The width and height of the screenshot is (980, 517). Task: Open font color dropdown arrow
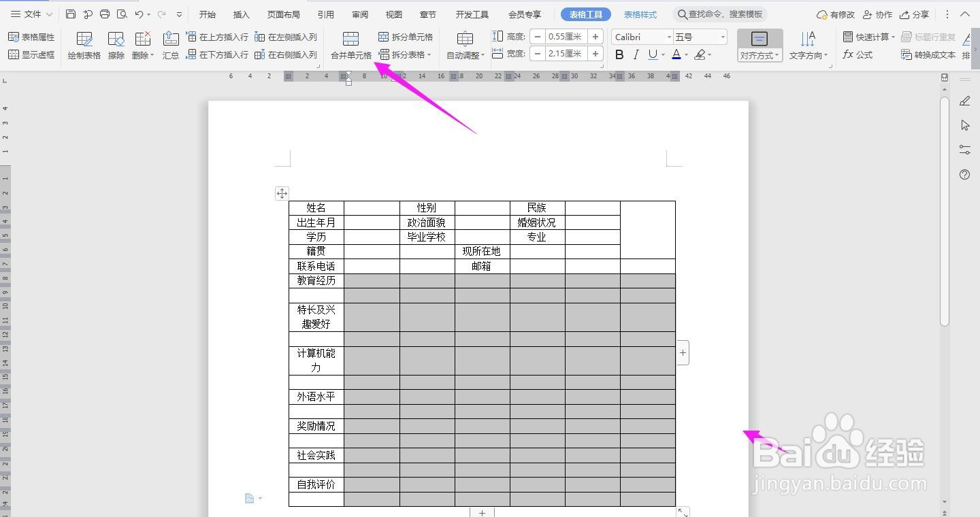[x=686, y=55]
